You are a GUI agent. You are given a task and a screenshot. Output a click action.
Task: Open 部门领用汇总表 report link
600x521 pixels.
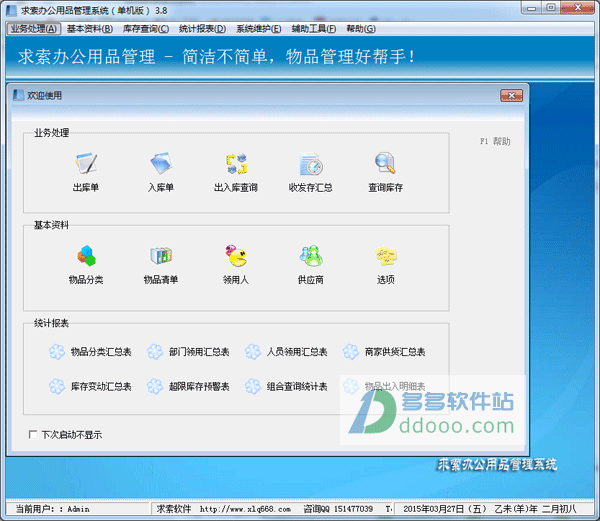coord(199,352)
